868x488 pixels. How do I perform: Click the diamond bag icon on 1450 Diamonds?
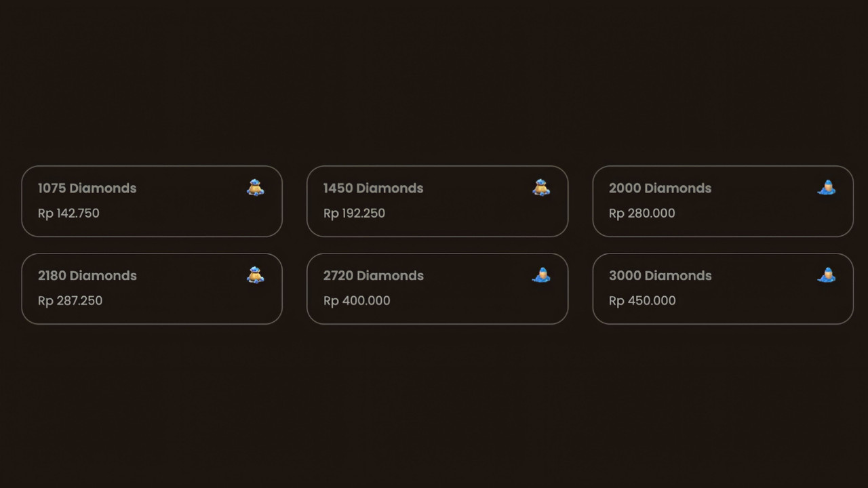(541, 188)
